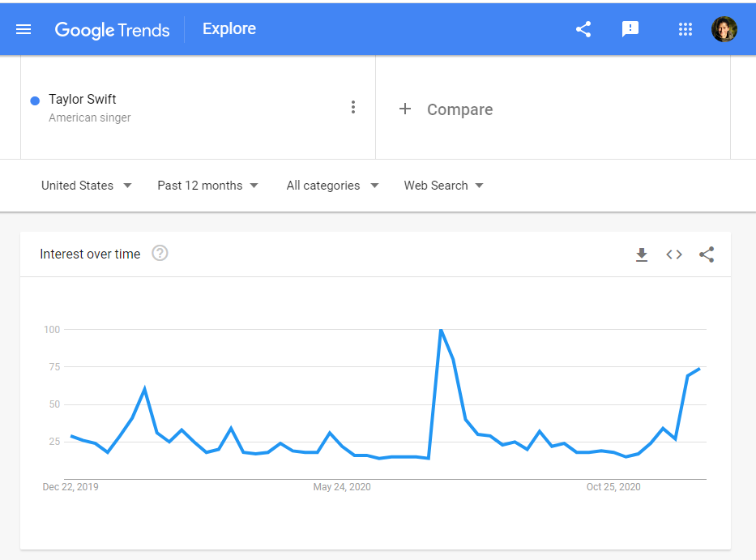Viewport: 756px width, 560px height.
Task: Go to Google Trends home logo
Action: [x=112, y=30]
